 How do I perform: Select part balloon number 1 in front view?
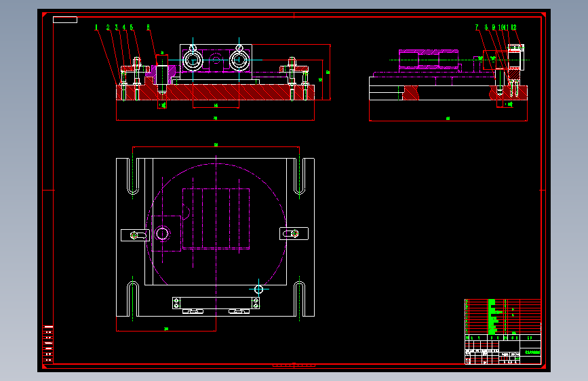96,27
